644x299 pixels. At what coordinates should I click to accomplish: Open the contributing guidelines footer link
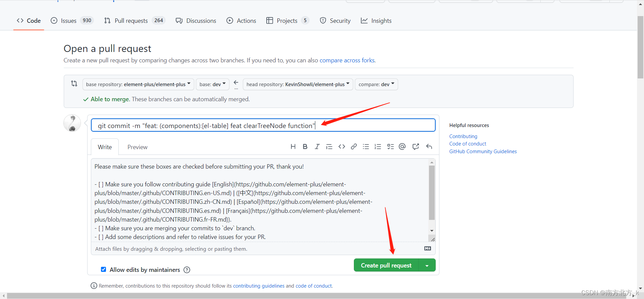point(259,286)
